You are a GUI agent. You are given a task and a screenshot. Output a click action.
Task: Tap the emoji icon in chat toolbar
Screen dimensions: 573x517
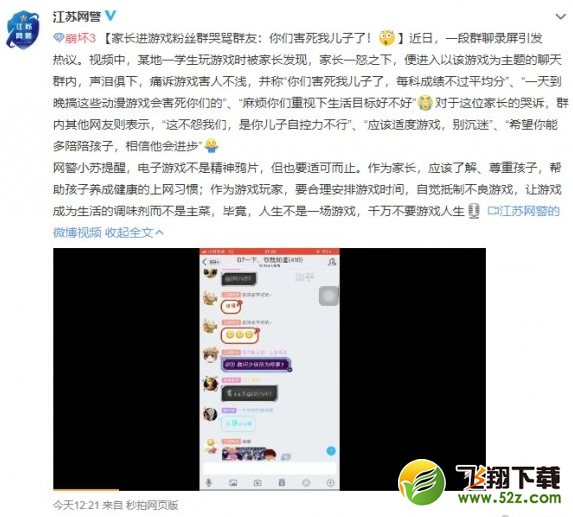click(306, 483)
